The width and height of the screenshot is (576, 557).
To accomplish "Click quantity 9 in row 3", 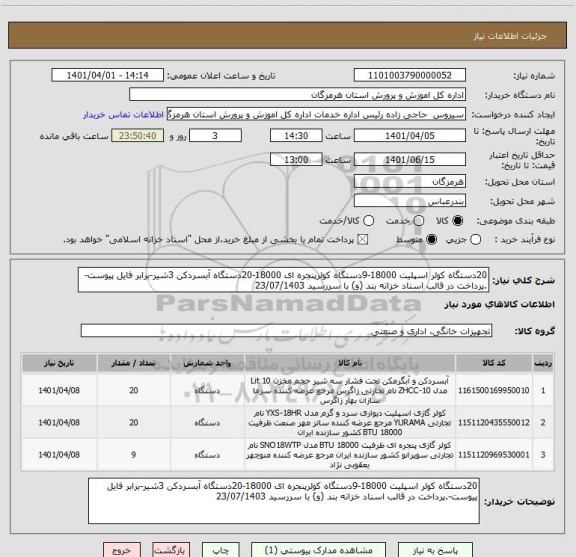I will tap(133, 455).
